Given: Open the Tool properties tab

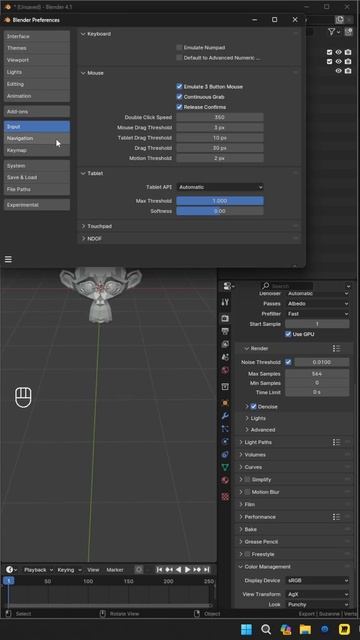Looking at the screenshot, I should click(225, 302).
